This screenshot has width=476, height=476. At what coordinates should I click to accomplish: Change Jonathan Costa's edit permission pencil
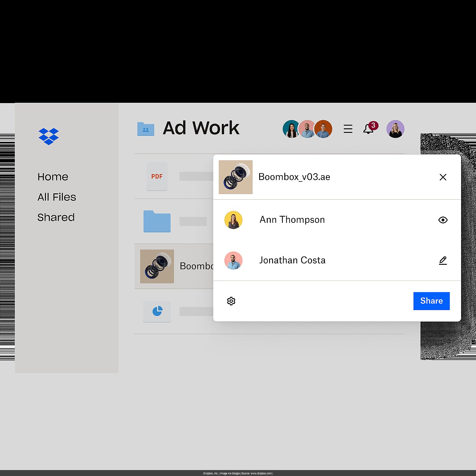[443, 260]
